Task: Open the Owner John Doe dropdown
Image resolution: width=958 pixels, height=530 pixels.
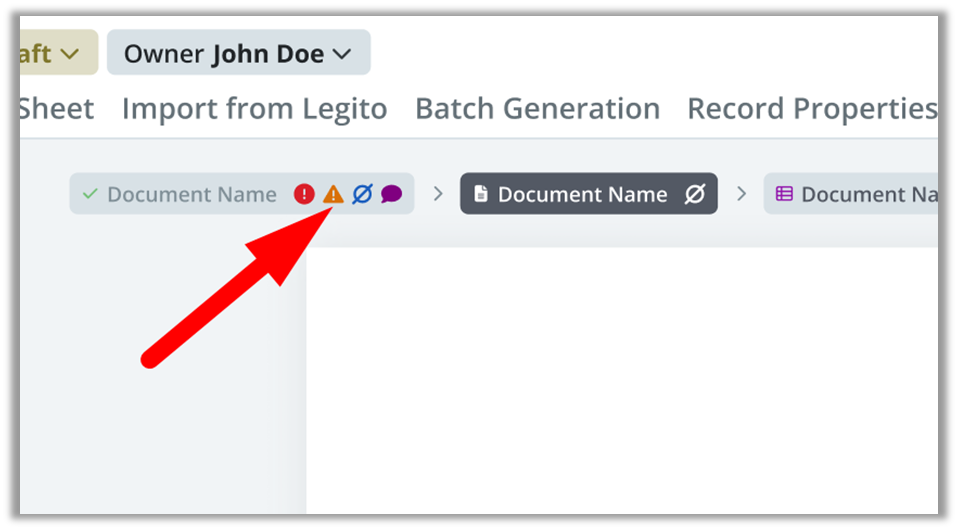Action: (x=238, y=53)
